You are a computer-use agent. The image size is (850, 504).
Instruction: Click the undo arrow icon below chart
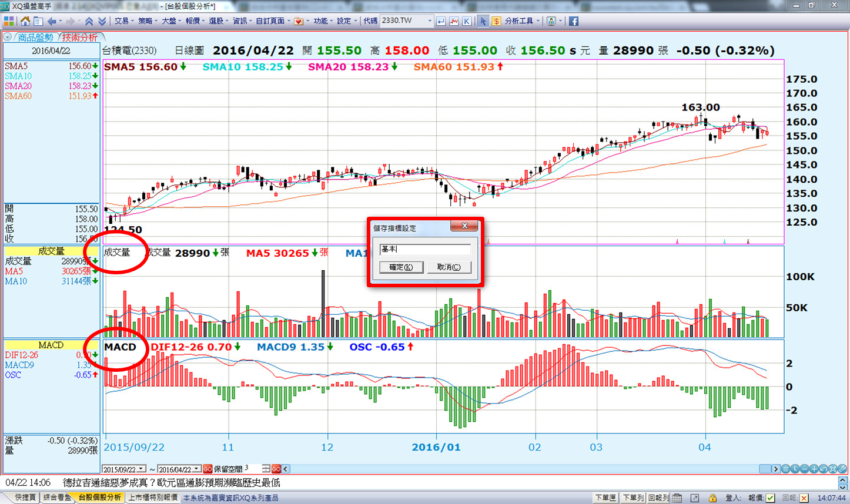[824, 469]
